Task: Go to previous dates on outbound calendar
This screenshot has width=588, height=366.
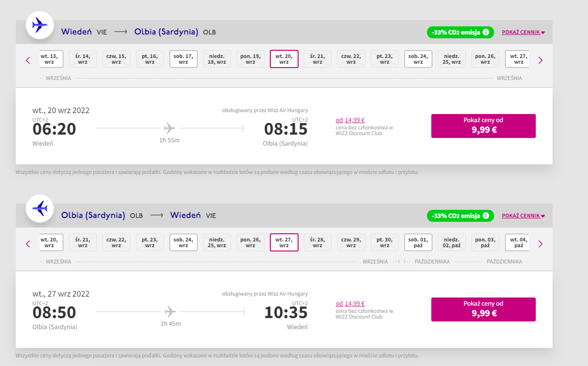Action: pos(28,60)
